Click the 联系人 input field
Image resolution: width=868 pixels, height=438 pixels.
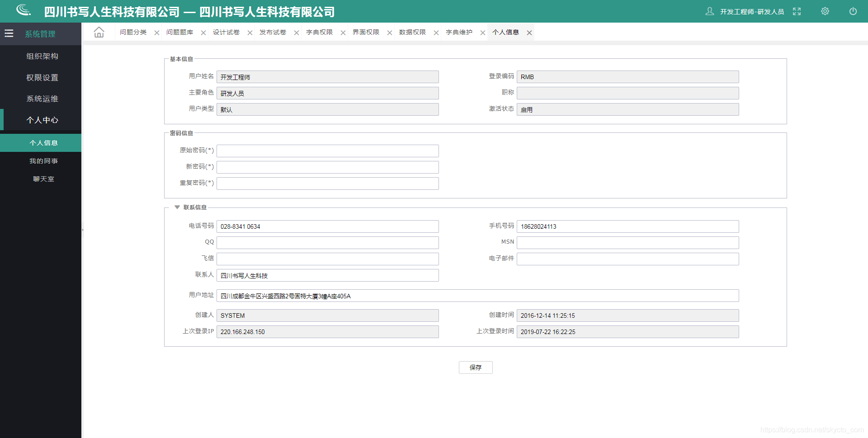click(x=328, y=275)
